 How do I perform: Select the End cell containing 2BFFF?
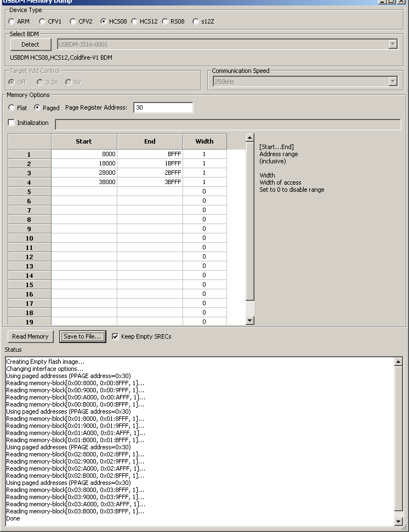(150, 173)
